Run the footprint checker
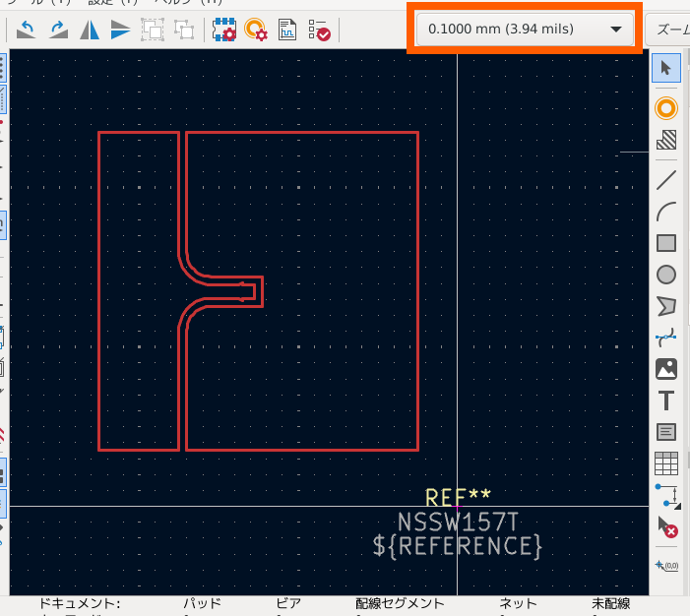This screenshot has height=616, width=690. tap(319, 30)
